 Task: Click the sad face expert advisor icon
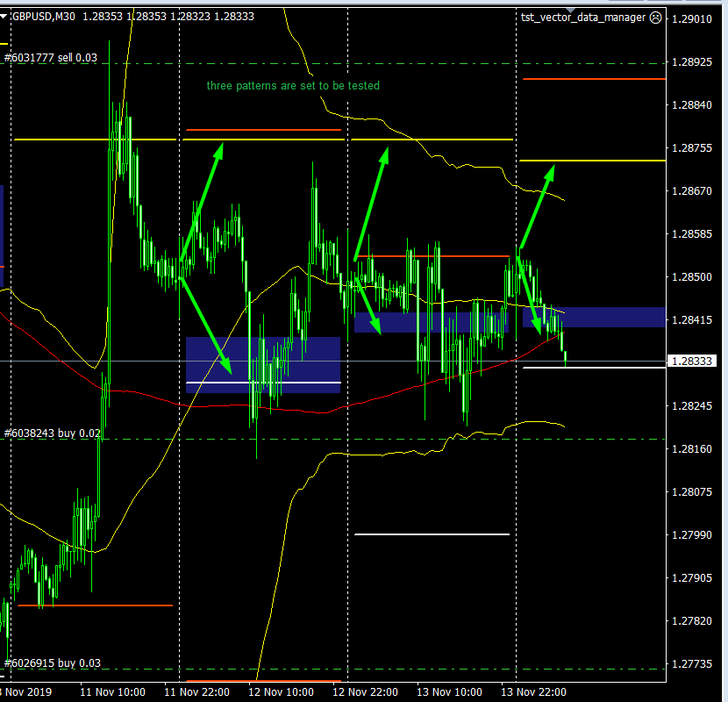(655, 18)
